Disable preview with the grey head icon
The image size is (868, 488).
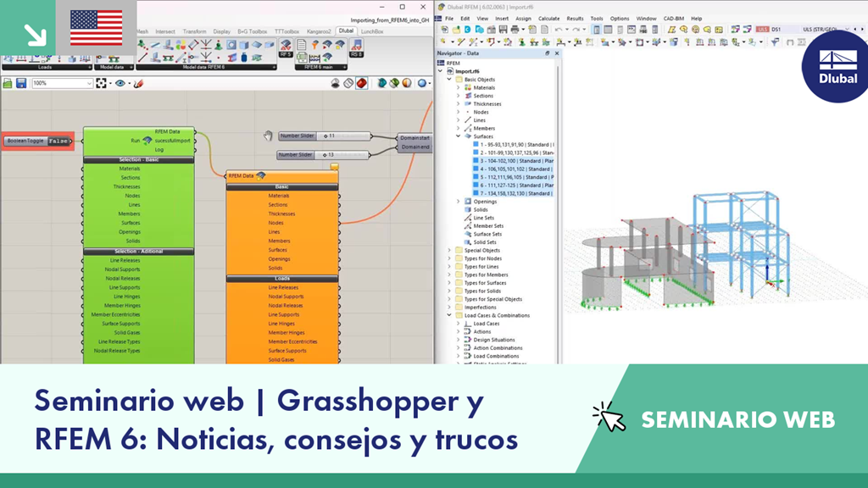click(x=335, y=83)
